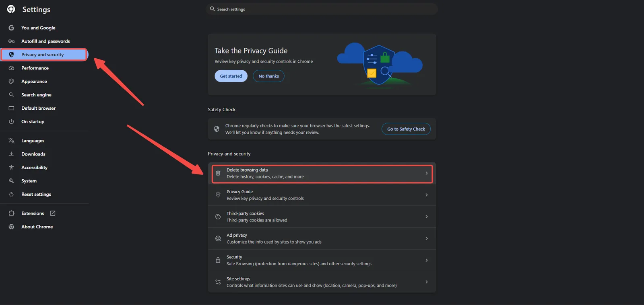Go to the Downloads settings page
The height and width of the screenshot is (305, 644).
(x=33, y=154)
